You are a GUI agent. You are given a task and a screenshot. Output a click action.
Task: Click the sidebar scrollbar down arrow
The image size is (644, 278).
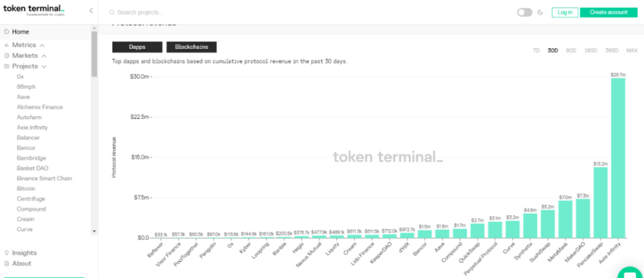(94, 230)
